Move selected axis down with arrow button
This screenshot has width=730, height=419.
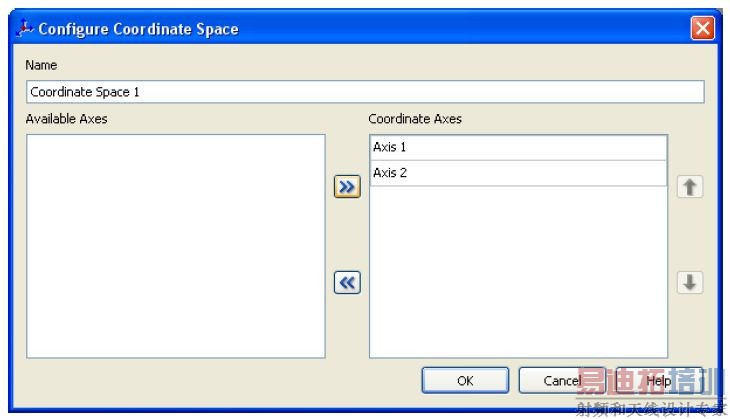(x=689, y=283)
